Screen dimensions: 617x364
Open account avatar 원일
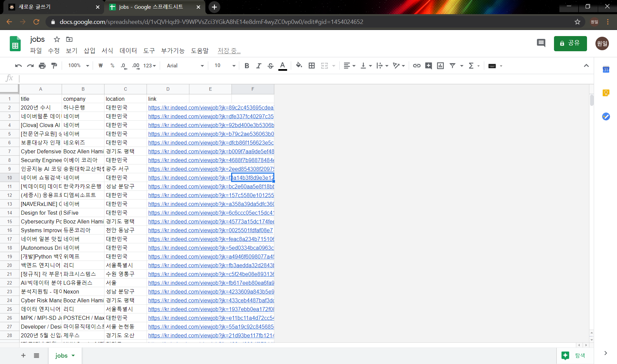[x=602, y=43]
